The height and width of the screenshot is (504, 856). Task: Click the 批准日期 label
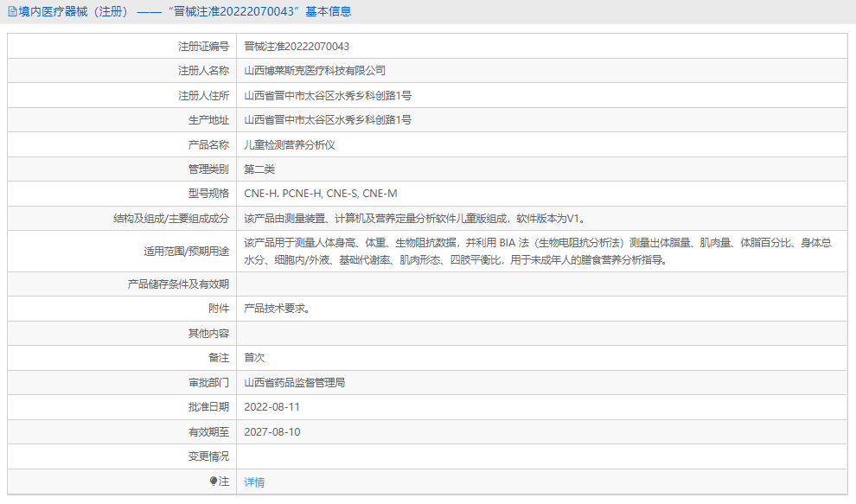point(208,407)
